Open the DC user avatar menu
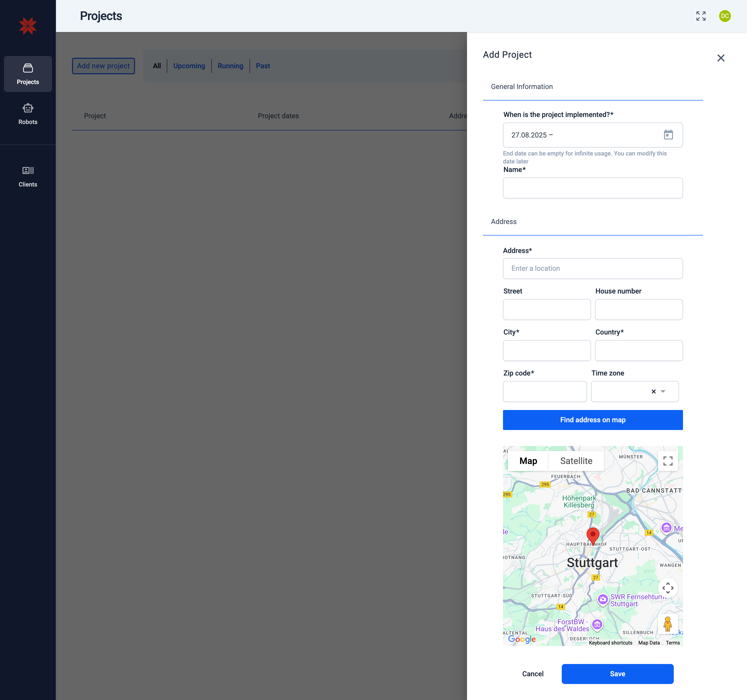This screenshot has width=747, height=700. tap(725, 16)
